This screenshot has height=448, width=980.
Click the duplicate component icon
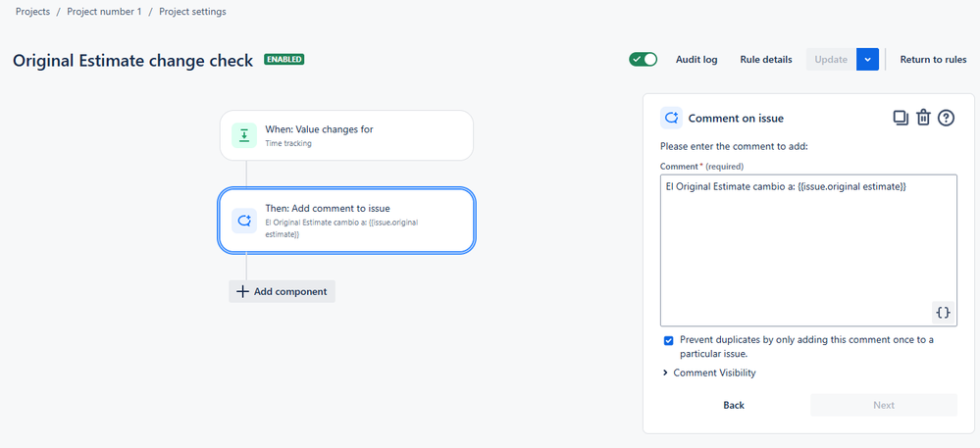pyautogui.click(x=900, y=118)
